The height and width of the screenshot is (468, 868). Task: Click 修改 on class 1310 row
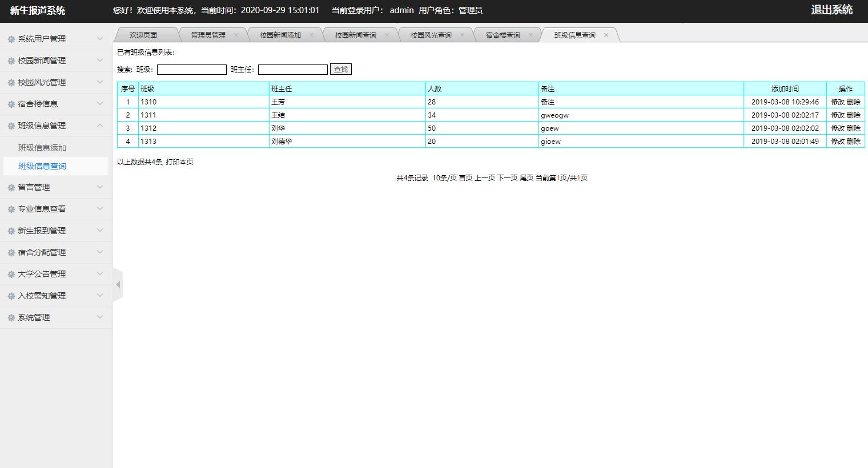[x=837, y=102]
